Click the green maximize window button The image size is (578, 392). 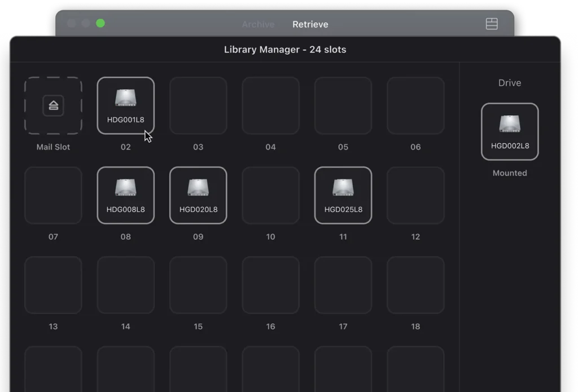(x=100, y=23)
